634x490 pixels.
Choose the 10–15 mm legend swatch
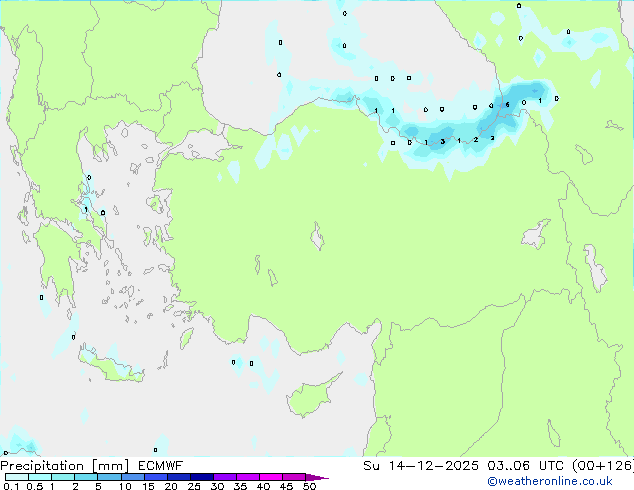click(133, 477)
